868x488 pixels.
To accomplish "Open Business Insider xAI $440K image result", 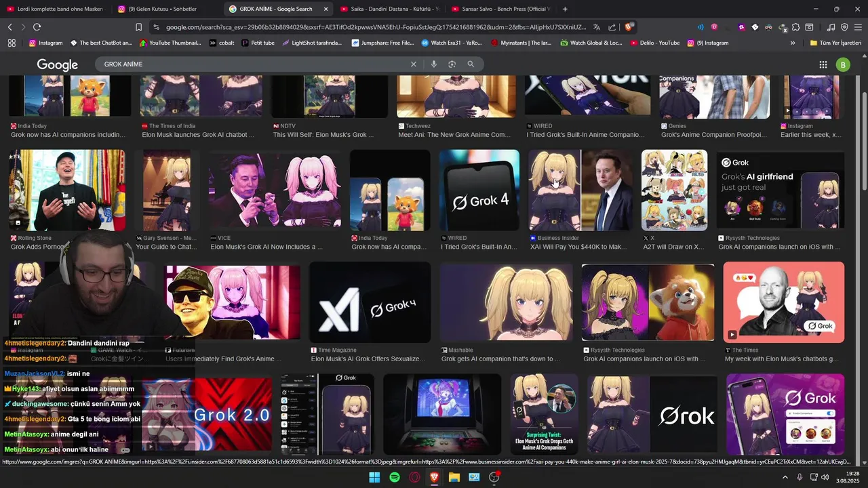I will (580, 190).
